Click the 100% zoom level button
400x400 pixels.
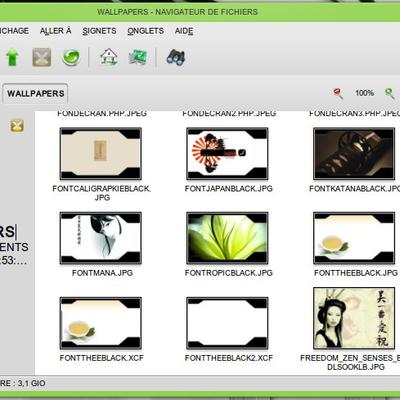click(364, 93)
